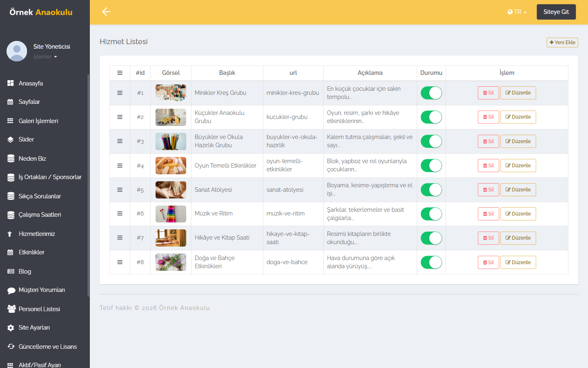588x368 pixels.
Task: Toggle status switch for Sanat Atölyesi
Action: [431, 190]
